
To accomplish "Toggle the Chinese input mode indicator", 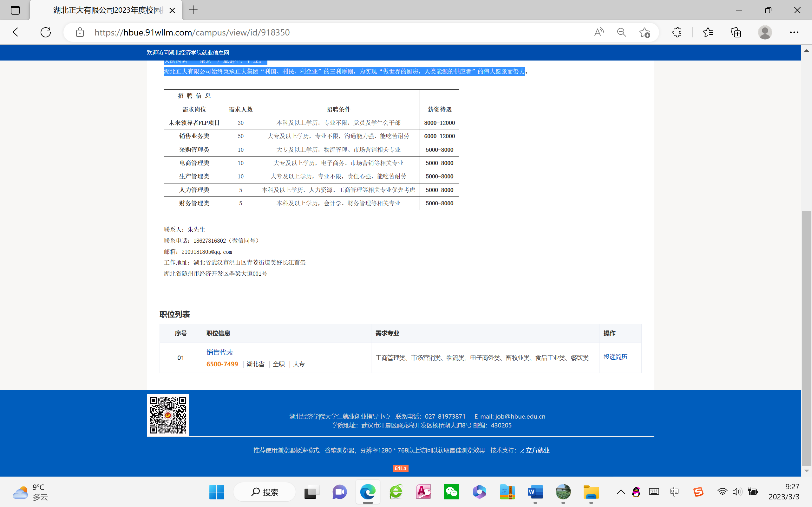I will click(x=674, y=492).
